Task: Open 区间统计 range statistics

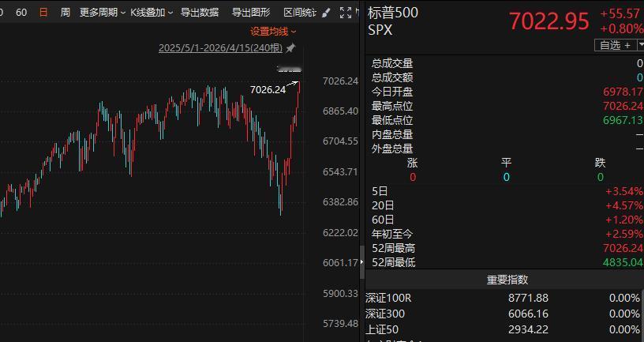Action: point(300,13)
